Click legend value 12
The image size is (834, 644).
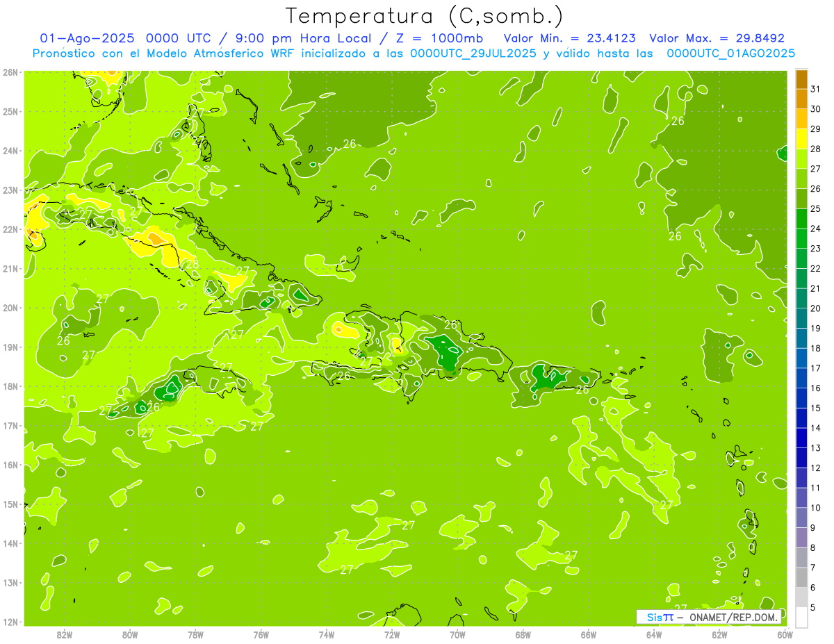(x=815, y=468)
